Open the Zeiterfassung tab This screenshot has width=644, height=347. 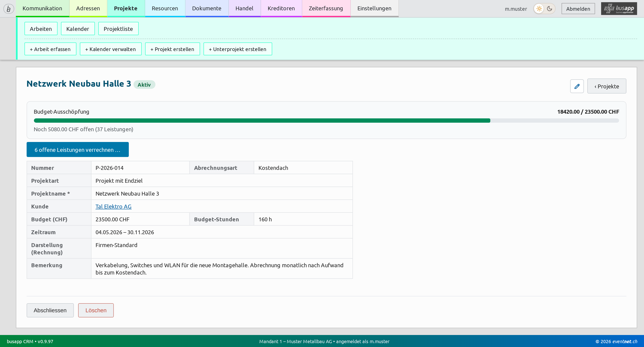[326, 8]
